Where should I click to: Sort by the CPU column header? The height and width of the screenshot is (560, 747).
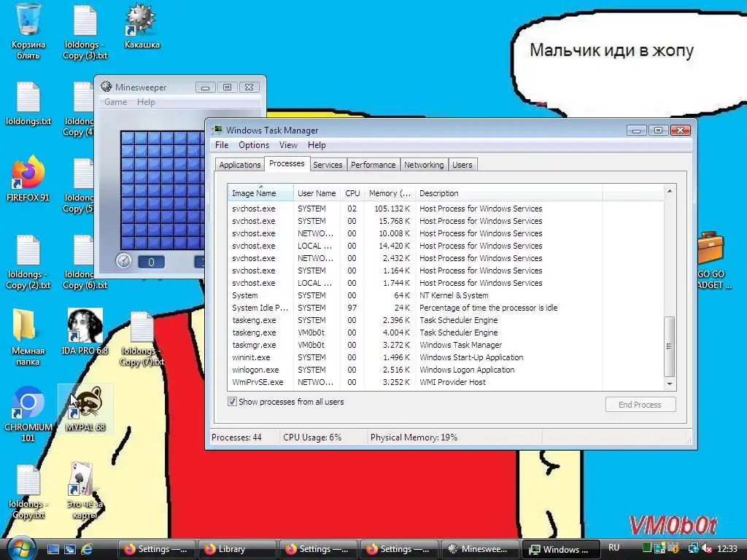coord(352,192)
